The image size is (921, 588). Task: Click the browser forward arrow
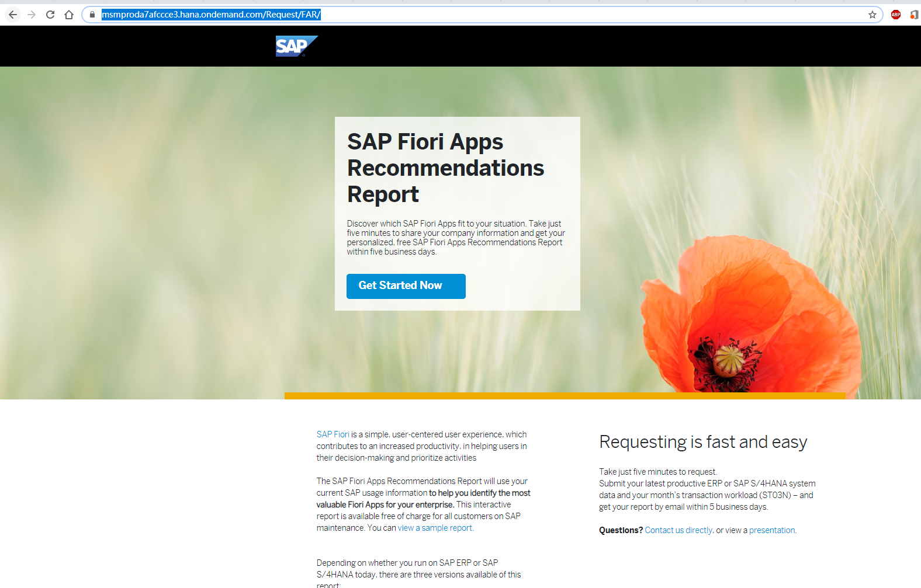click(32, 15)
